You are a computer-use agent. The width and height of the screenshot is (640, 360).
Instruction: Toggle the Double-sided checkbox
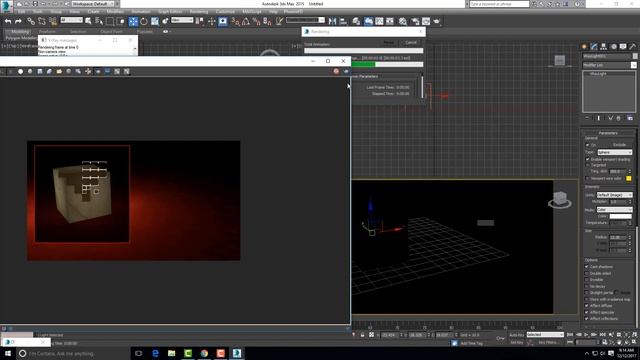(x=587, y=273)
